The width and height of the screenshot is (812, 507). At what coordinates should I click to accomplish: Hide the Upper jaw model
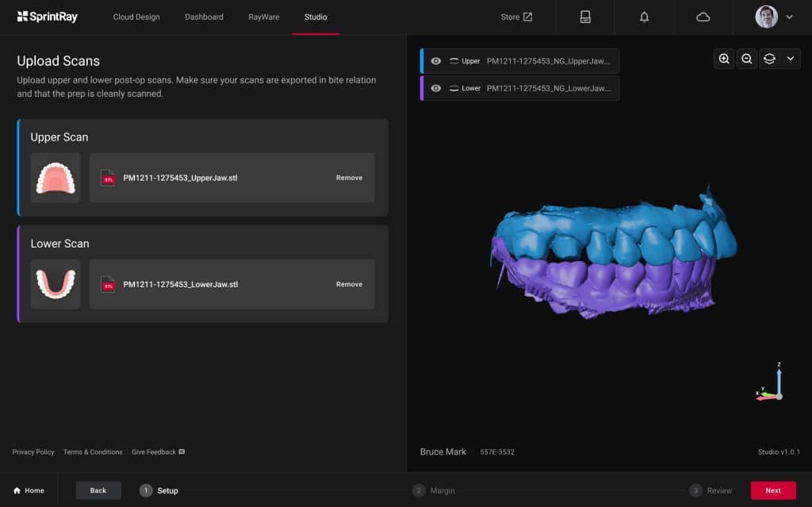435,61
